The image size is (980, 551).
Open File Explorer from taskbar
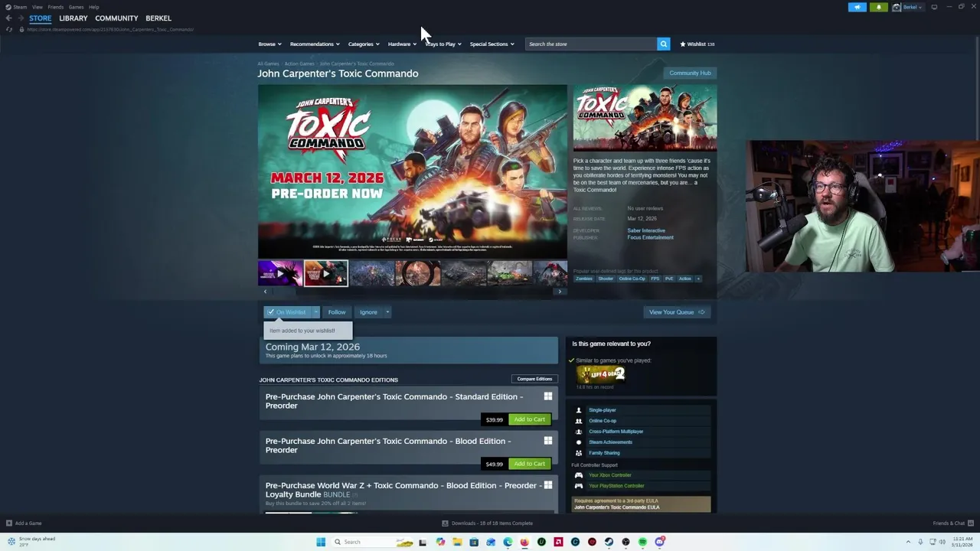457,542
